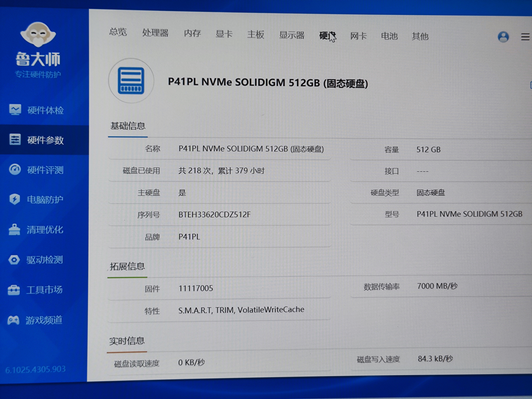Open the 硬件评测 gauge icon
The width and height of the screenshot is (532, 399).
15,169
